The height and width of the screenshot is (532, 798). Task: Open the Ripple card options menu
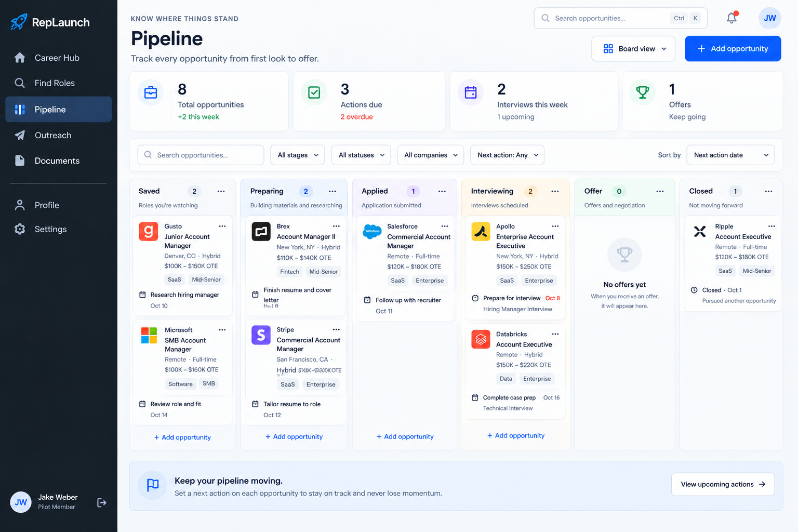(772, 226)
